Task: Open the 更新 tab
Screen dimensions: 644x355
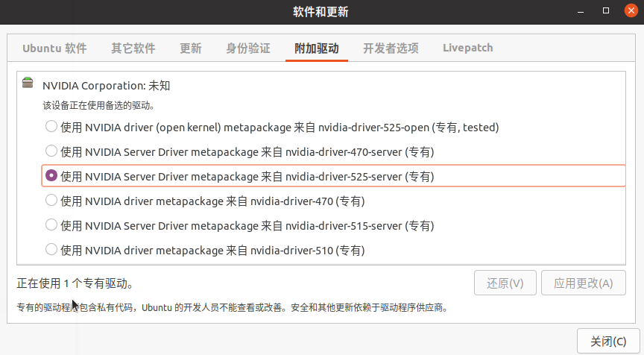Action: [191, 48]
